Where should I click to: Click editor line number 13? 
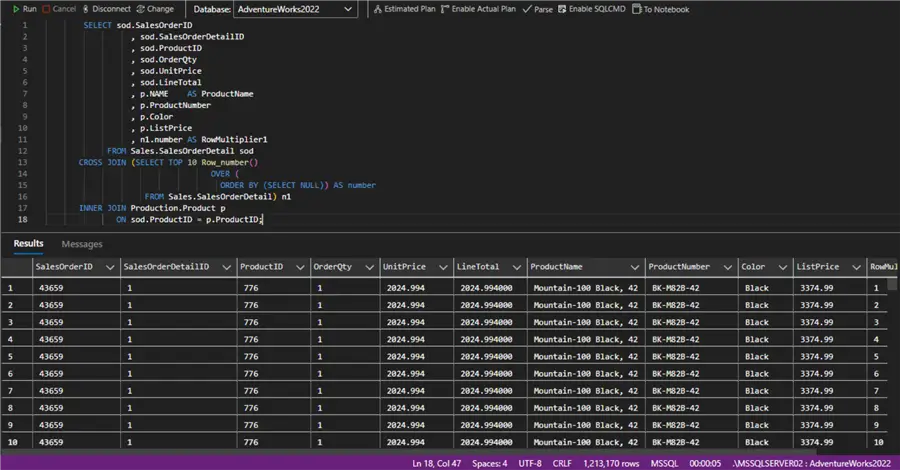pos(22,162)
